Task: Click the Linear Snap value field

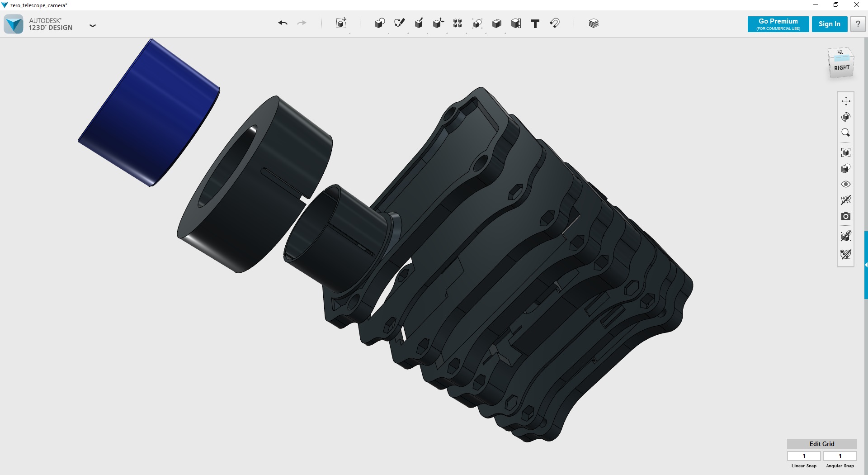Action: pyautogui.click(x=804, y=456)
